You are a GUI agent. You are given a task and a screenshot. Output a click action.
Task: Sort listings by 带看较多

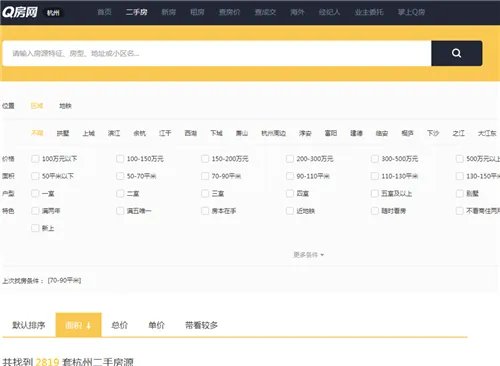click(201, 325)
